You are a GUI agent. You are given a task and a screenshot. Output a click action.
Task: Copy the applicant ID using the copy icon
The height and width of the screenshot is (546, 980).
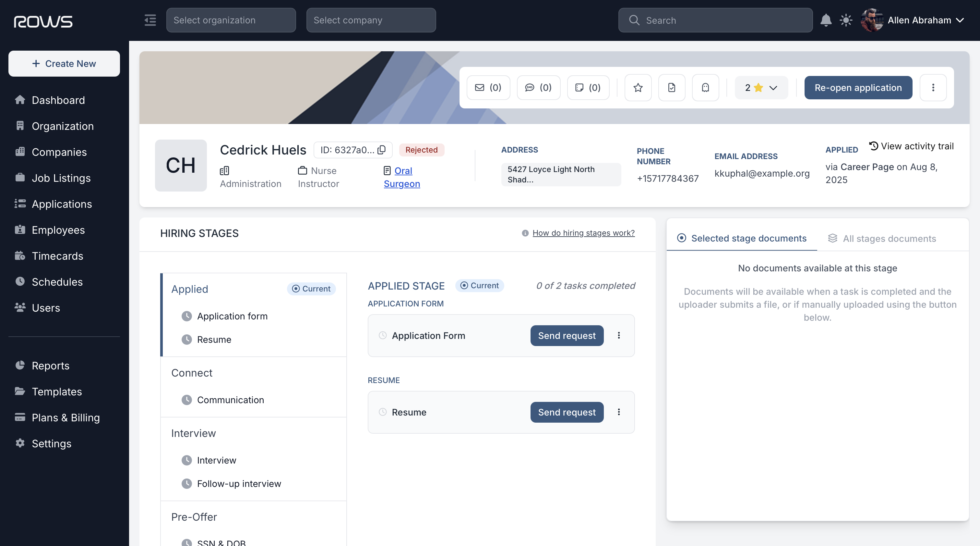pos(382,150)
